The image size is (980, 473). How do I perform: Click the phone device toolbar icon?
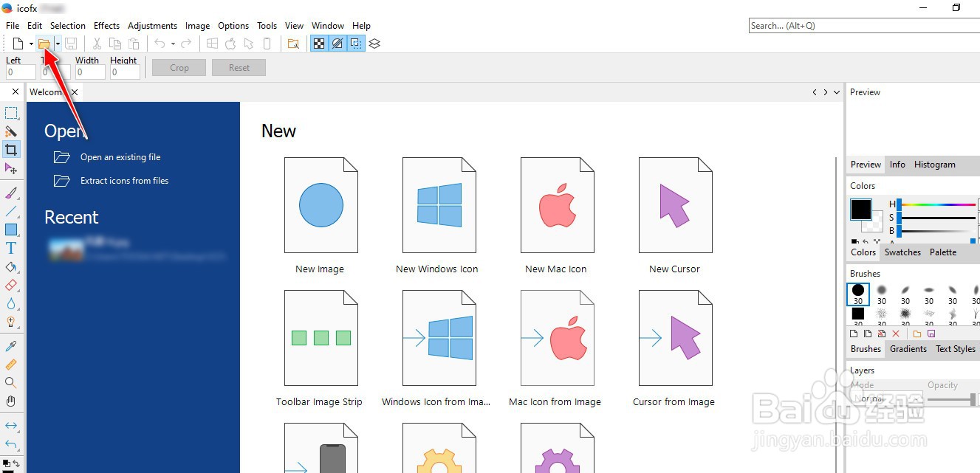click(x=267, y=44)
